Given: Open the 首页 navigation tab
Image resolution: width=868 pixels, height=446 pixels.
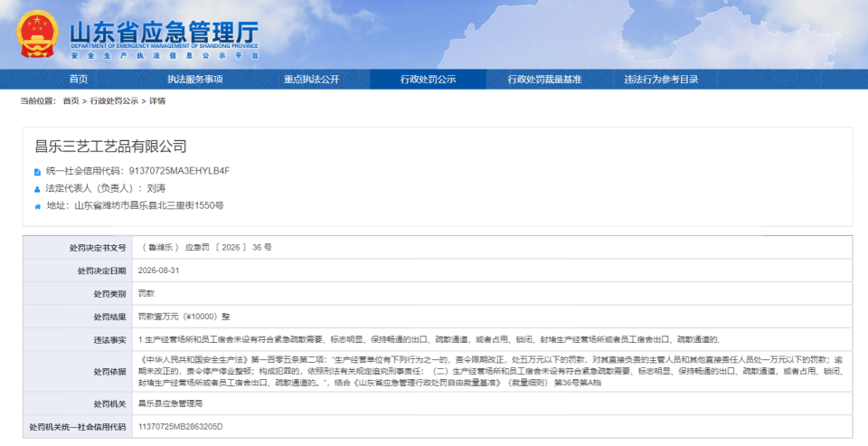Looking at the screenshot, I should [x=79, y=80].
